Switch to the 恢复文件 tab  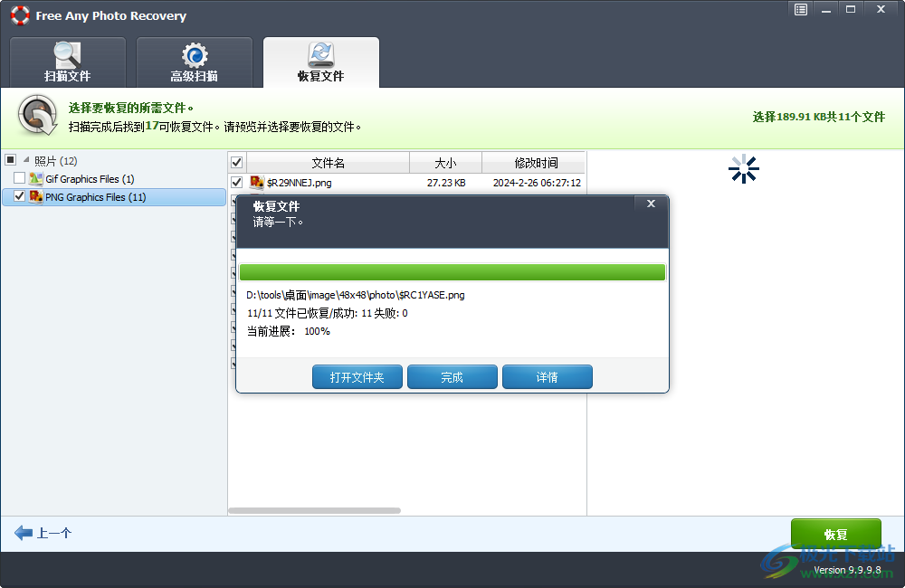pyautogui.click(x=320, y=62)
